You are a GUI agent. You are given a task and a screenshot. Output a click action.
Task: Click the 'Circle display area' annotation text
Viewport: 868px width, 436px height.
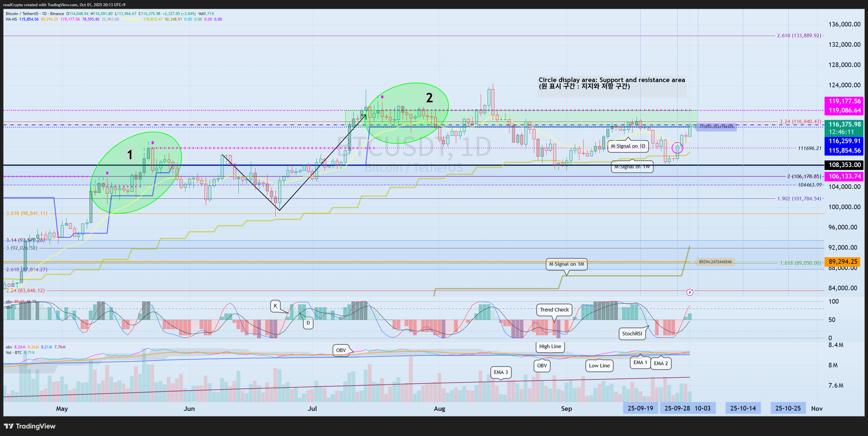click(x=612, y=83)
